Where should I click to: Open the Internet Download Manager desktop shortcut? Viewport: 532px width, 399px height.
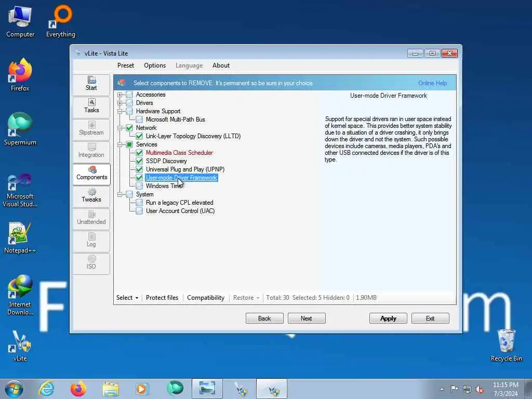pos(20,295)
